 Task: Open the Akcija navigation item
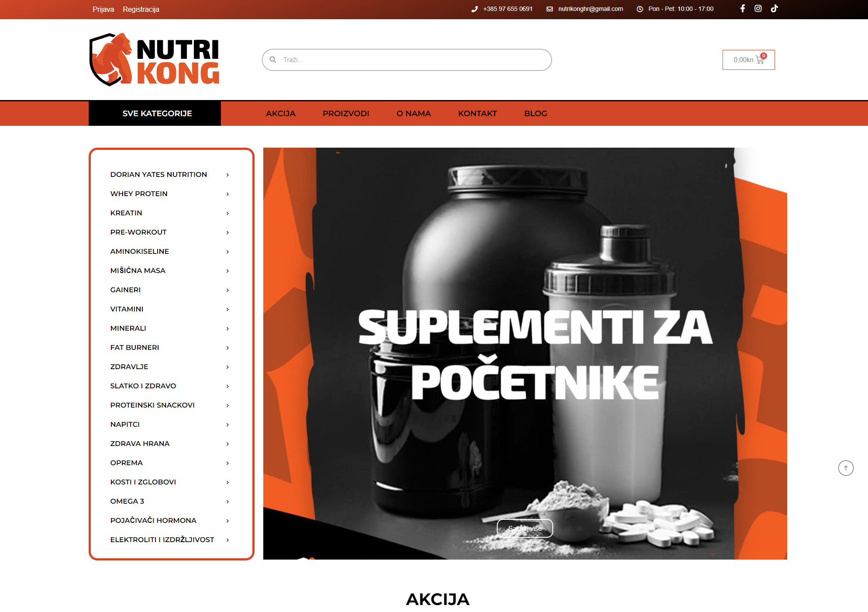coord(281,114)
